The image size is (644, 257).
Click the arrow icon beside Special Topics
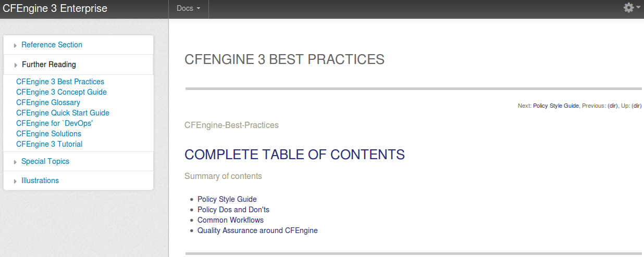pyautogui.click(x=16, y=162)
